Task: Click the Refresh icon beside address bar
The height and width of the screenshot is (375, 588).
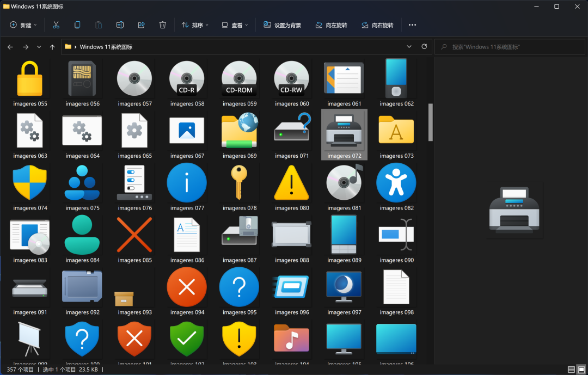Action: 424,46
